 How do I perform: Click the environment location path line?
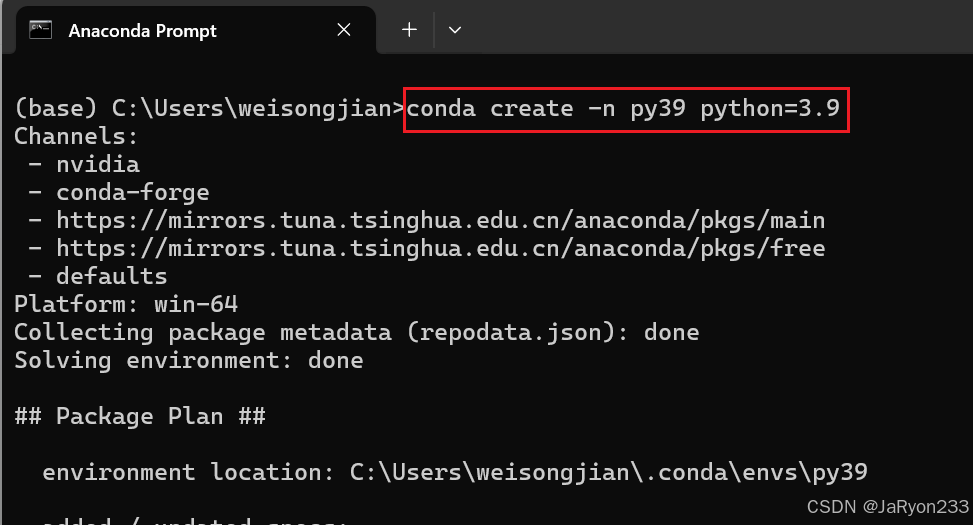point(455,473)
